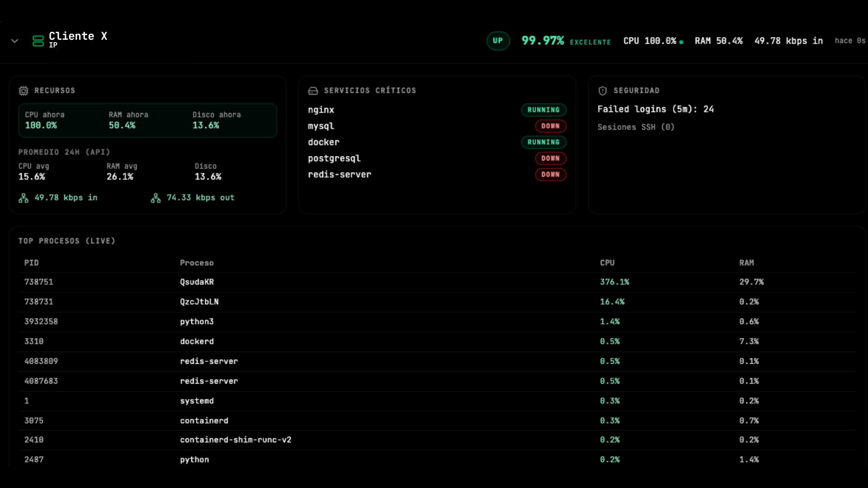The height and width of the screenshot is (488, 868).
Task: Click the redis-server DOWN badge
Action: (x=550, y=174)
